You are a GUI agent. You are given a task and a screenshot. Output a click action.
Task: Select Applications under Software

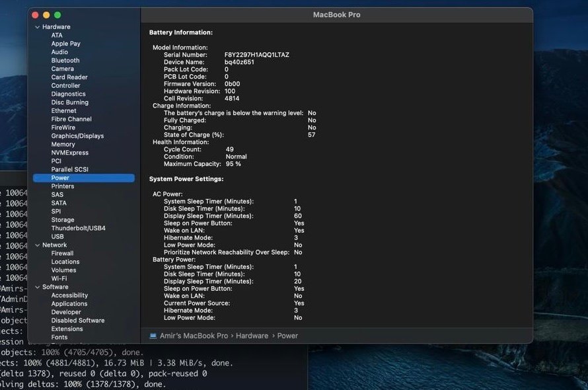click(69, 304)
